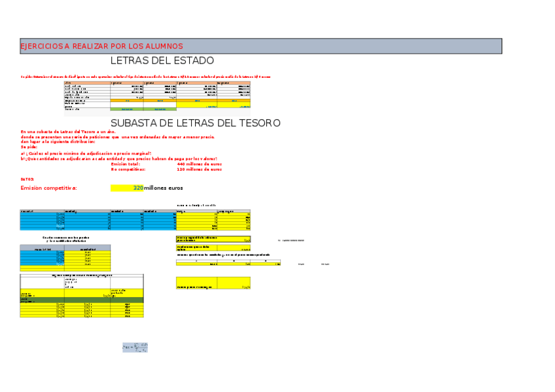Click the orange header row of the top table
Screen dimensions: 555x392
click(x=156, y=83)
